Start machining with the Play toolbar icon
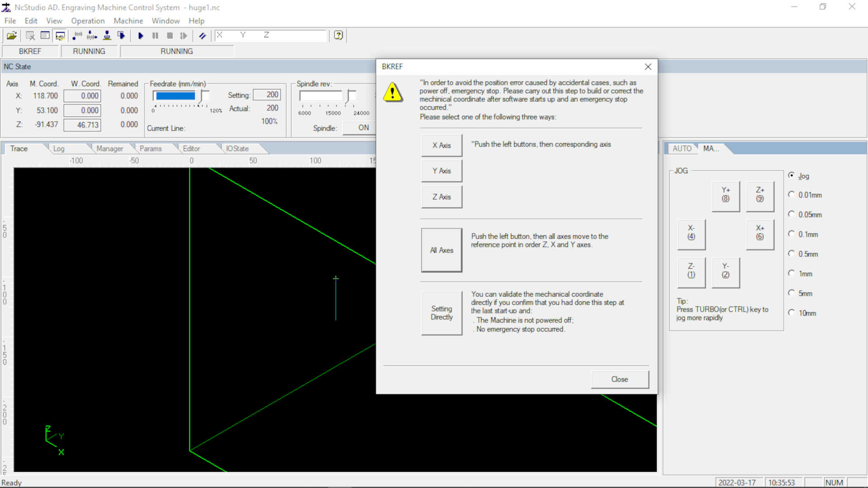This screenshot has height=488, width=868. (141, 36)
